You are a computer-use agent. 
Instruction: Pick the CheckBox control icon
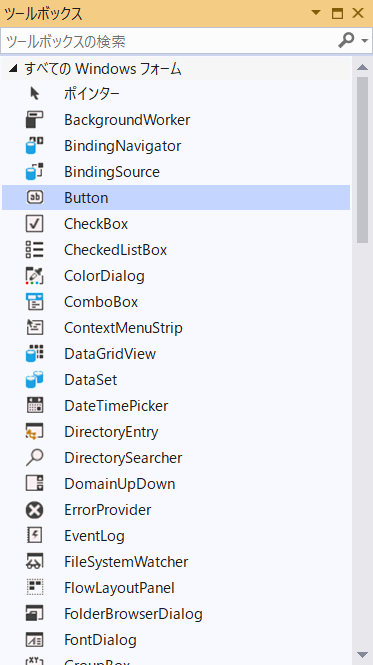[x=34, y=224]
